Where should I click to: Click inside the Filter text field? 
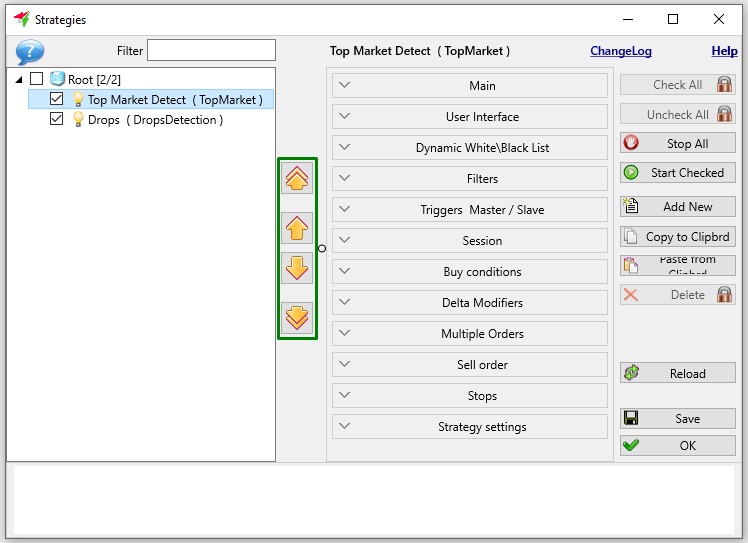(211, 50)
